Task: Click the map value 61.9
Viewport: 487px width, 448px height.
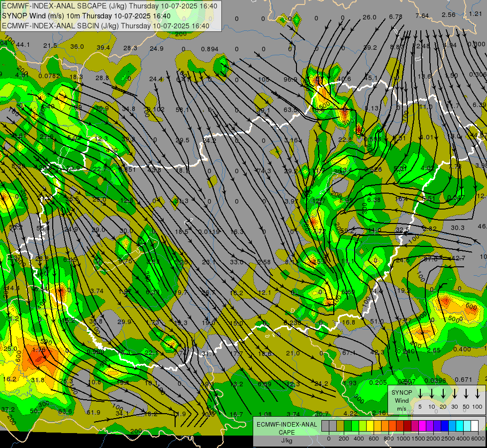Action: click(x=94, y=412)
